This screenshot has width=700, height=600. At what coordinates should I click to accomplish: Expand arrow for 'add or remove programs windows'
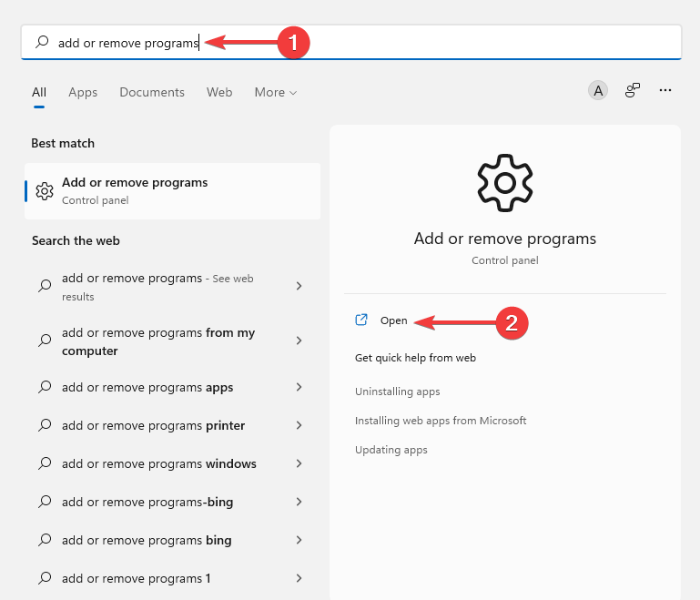(299, 464)
